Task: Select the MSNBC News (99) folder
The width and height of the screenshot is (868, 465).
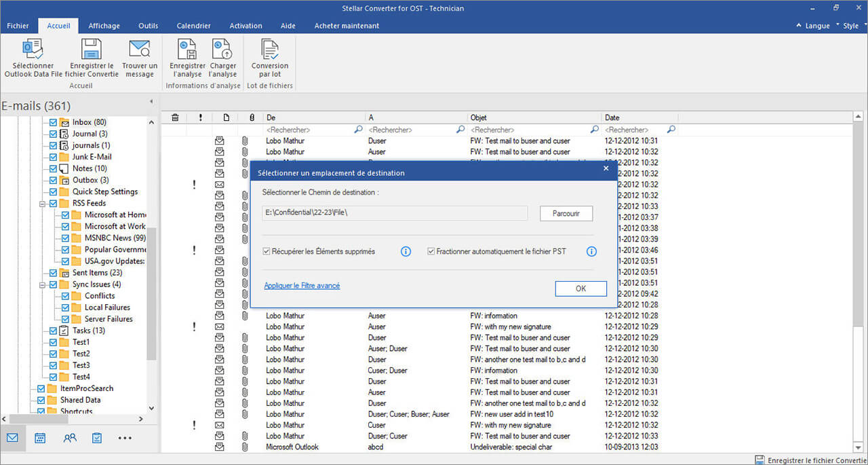Action: (115, 238)
